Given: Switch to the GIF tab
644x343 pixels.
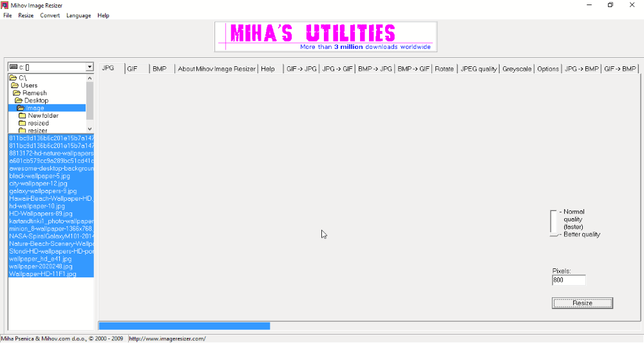Looking at the screenshot, I should 137,69.
